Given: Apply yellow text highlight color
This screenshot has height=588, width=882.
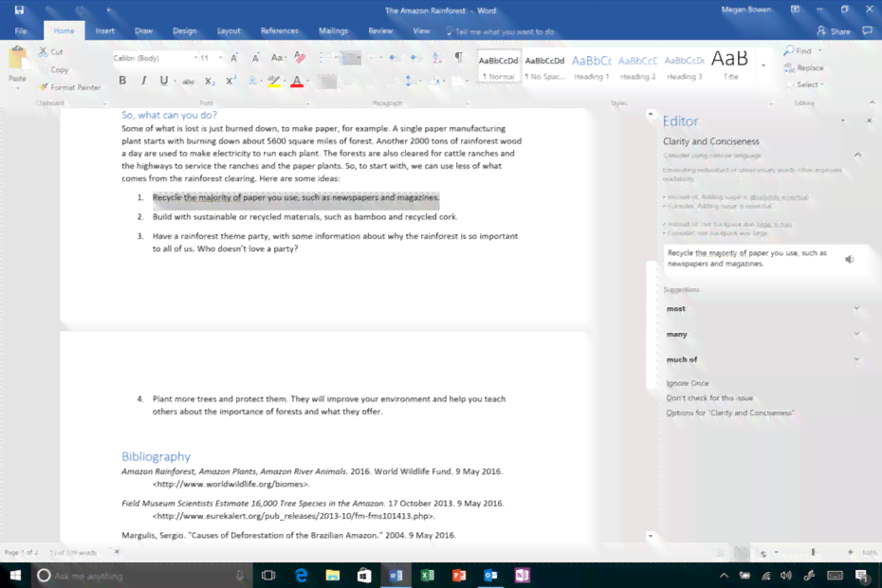Looking at the screenshot, I should [x=273, y=82].
